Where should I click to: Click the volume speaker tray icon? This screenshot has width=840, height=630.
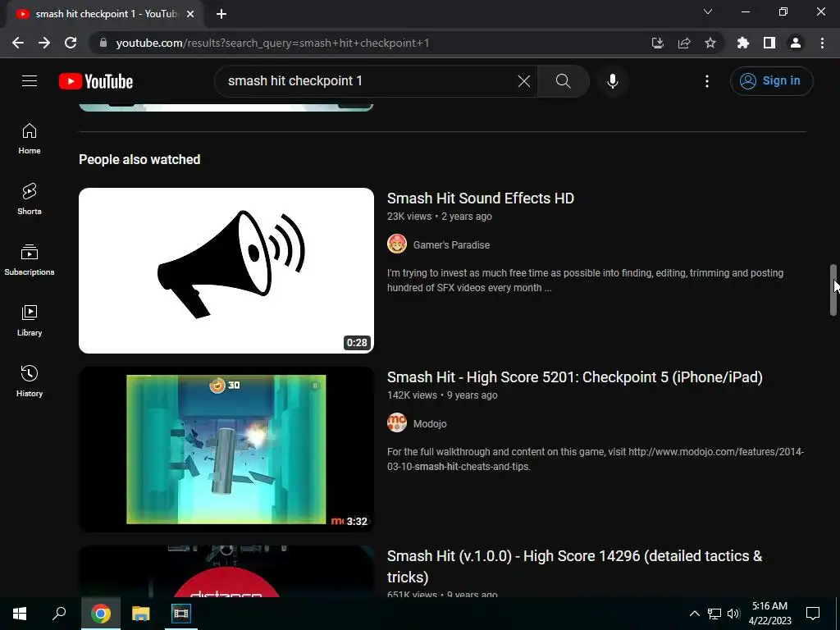click(733, 614)
